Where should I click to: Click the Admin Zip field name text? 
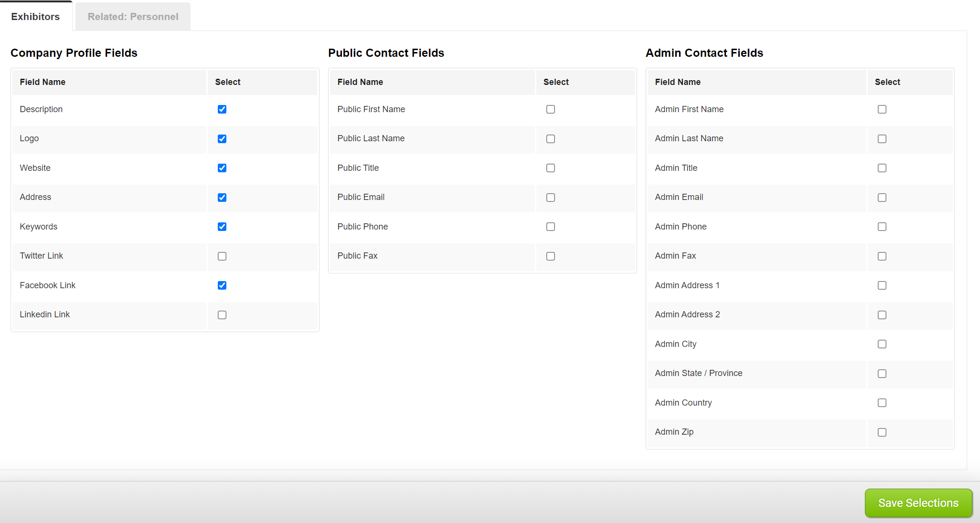tap(674, 432)
